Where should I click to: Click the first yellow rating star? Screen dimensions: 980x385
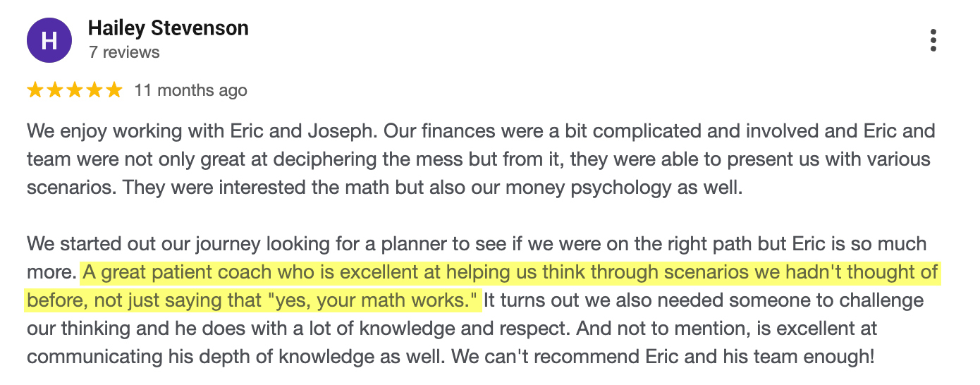(x=35, y=90)
